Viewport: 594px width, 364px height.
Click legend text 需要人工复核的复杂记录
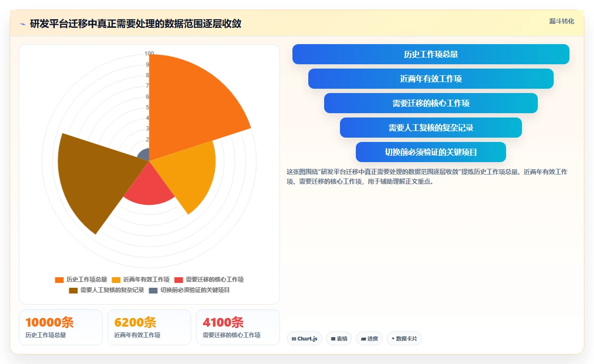(112, 290)
